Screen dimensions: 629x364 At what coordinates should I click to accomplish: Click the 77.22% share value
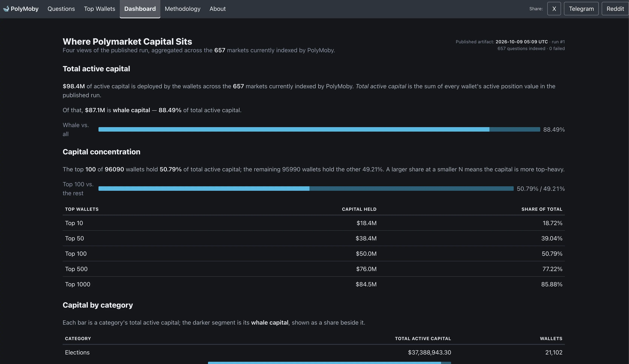pos(552,269)
